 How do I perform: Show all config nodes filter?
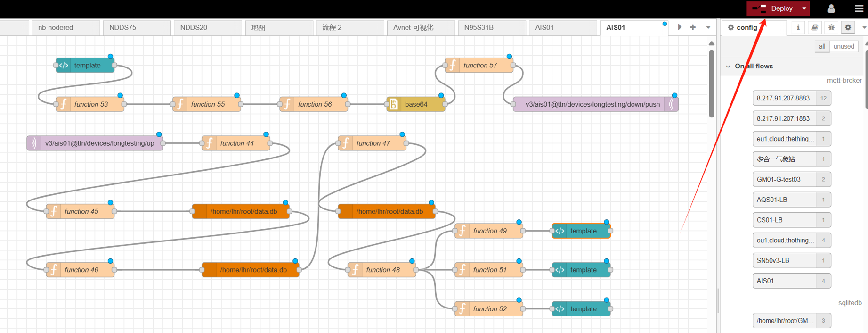822,46
